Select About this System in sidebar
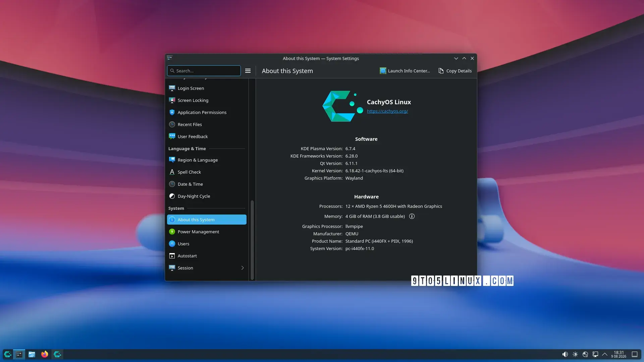 coord(207,220)
